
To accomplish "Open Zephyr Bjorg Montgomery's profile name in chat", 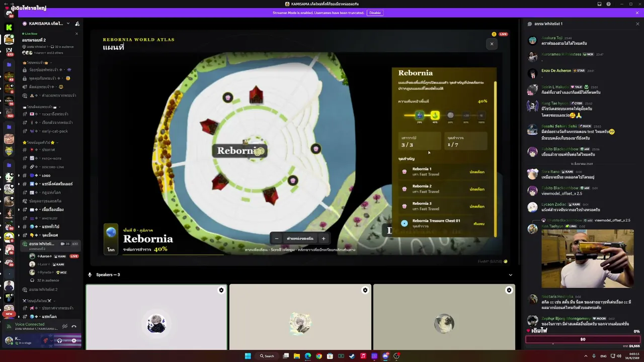I will point(566,318).
